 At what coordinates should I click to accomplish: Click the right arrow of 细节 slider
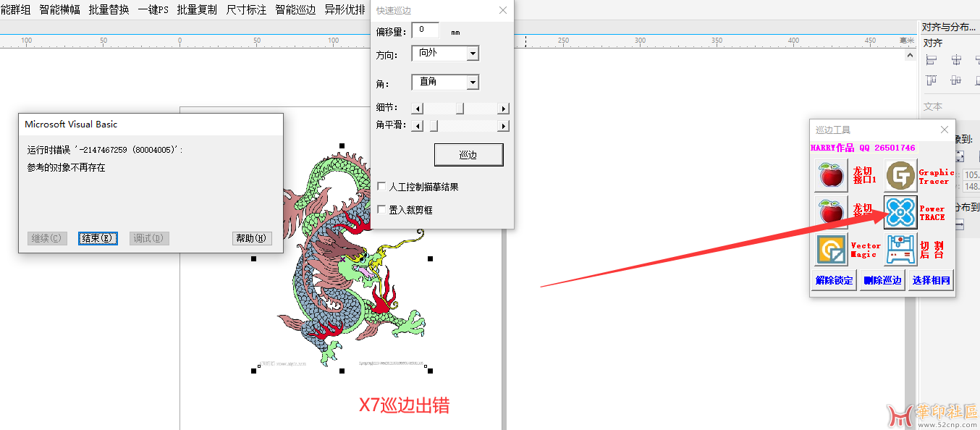(x=504, y=109)
